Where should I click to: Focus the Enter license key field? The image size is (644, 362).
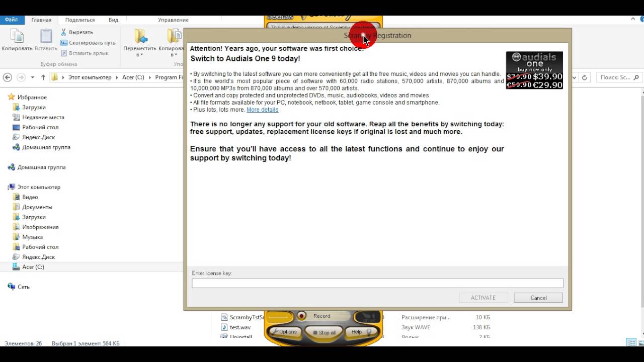(x=377, y=283)
